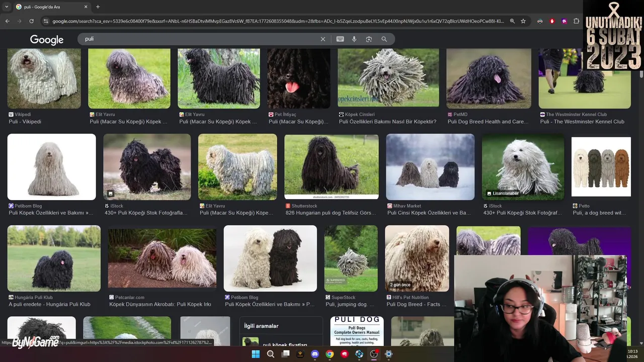Image resolution: width=644 pixels, height=362 pixels.
Task: Open Windows taskbar search
Action: [271, 354]
